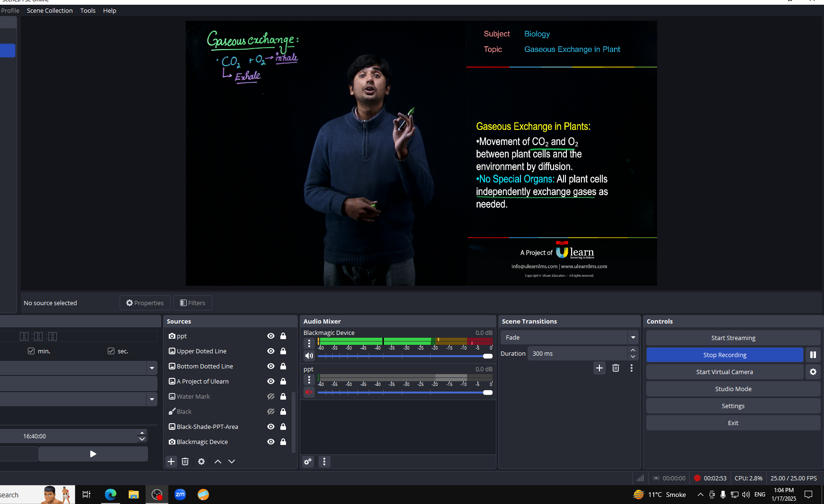Hide the Blackmagic Device source
The width and height of the screenshot is (824, 504).
[x=271, y=442]
